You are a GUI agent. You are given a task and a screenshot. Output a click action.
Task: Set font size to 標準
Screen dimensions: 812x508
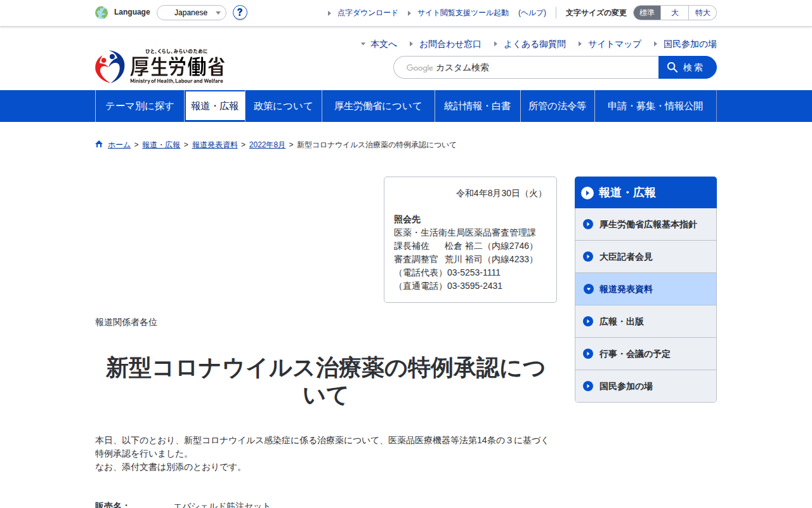pos(647,13)
